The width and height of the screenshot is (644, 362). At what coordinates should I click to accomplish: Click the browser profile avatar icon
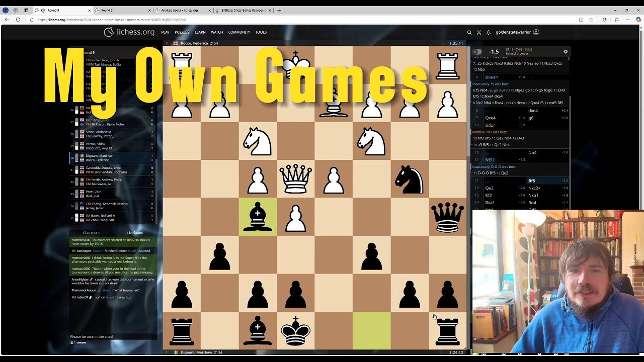click(6, 10)
